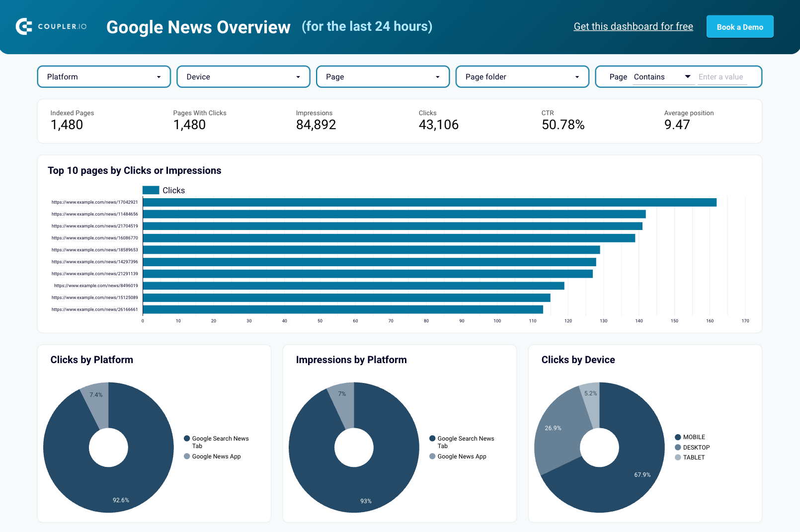Viewport: 800px width, 532px height.
Task: Click the Enter a value field
Action: pos(722,77)
